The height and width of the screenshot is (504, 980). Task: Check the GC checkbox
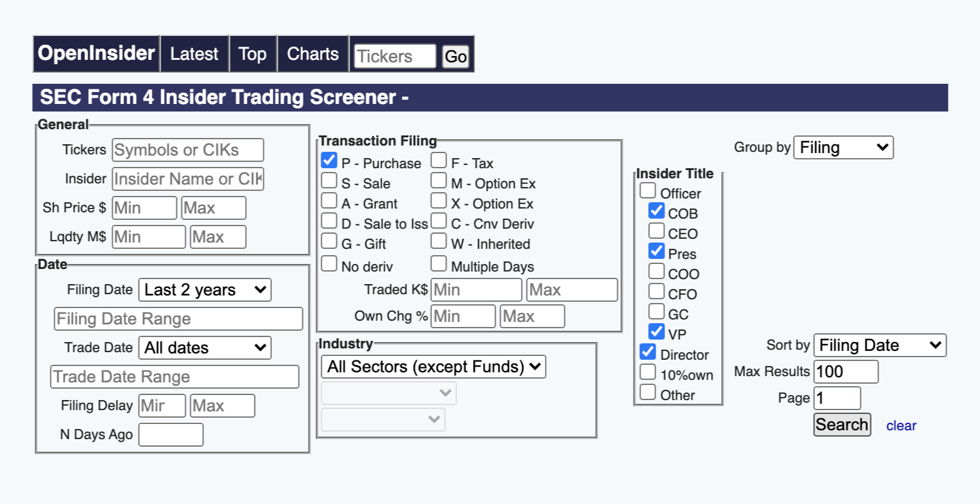pyautogui.click(x=657, y=311)
